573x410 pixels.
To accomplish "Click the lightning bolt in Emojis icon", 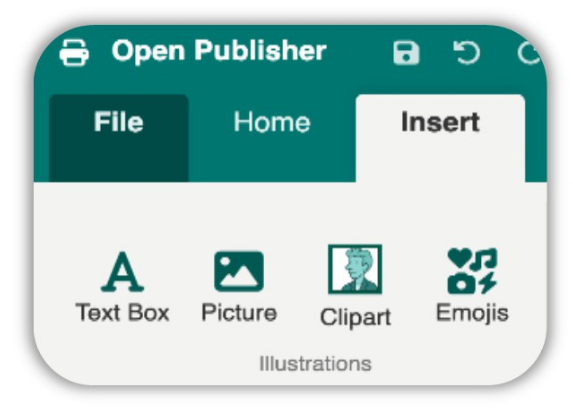I will [488, 283].
